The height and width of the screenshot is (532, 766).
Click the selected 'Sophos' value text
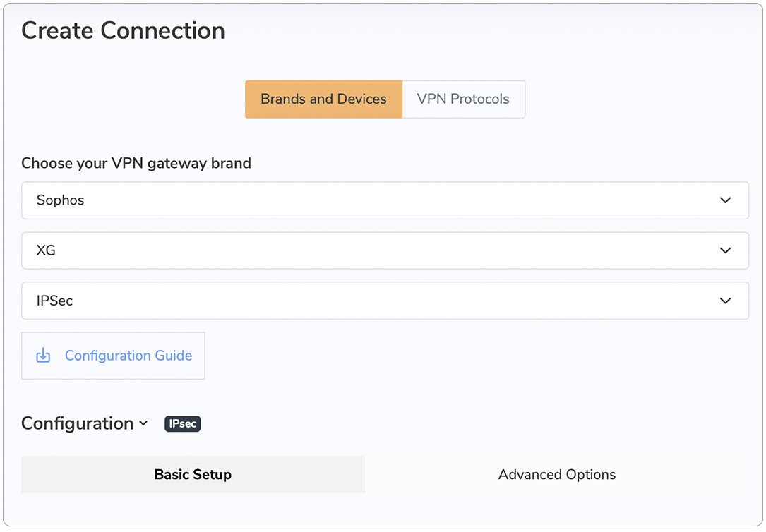point(61,200)
